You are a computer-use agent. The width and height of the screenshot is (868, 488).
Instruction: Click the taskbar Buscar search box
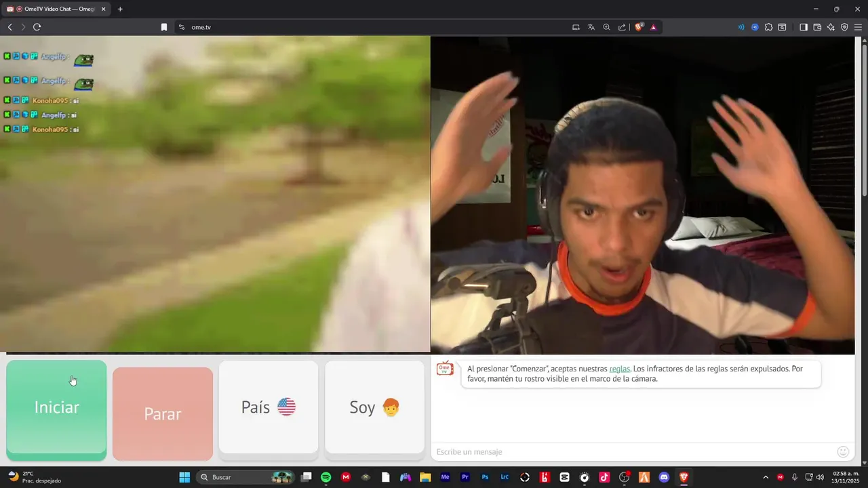(246, 477)
